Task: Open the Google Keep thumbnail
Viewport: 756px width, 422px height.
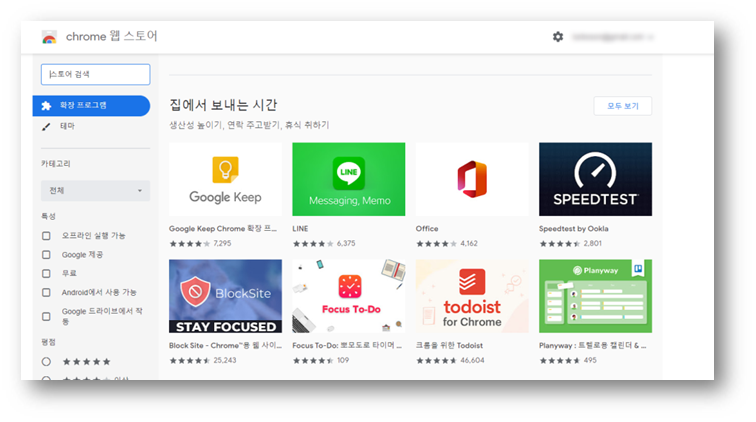Action: [x=225, y=179]
